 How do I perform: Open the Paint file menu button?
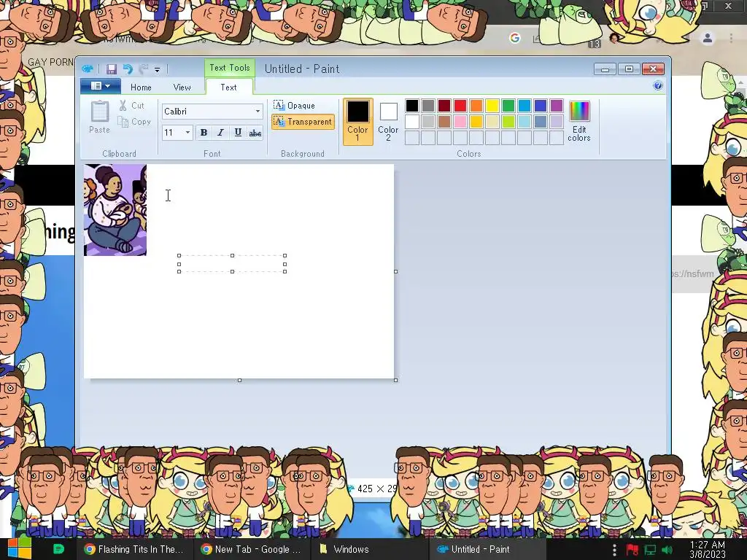point(100,86)
